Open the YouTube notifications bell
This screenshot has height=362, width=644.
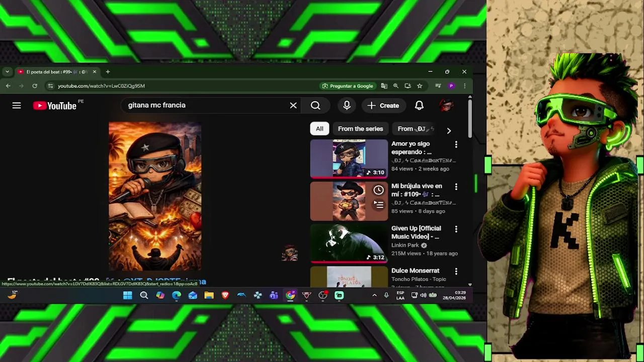point(419,106)
